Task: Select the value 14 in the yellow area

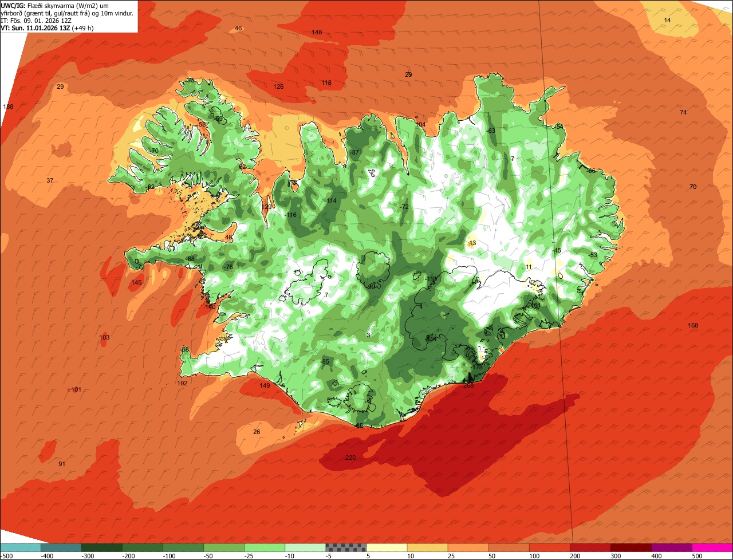Action: click(x=667, y=20)
